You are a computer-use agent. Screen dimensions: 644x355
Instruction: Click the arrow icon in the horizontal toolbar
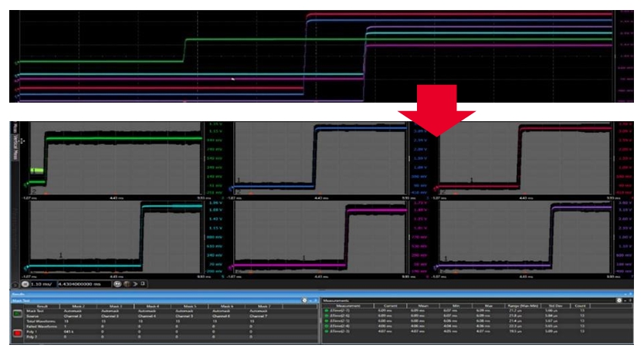[136, 283]
